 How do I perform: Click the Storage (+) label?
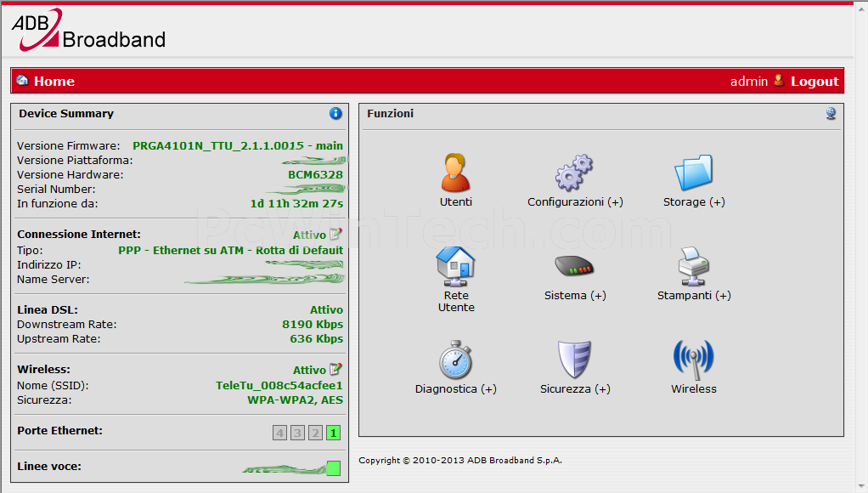coord(694,201)
